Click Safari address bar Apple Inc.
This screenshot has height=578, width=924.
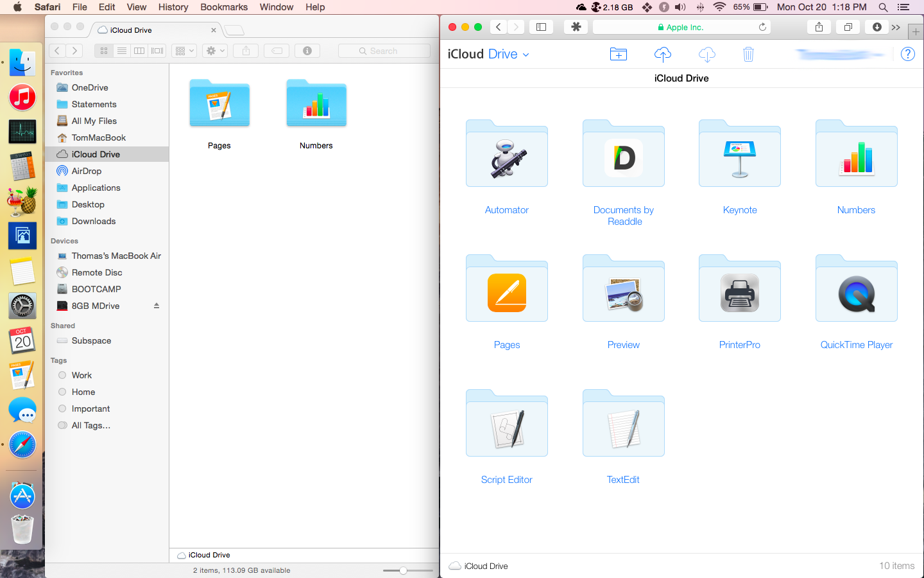pos(681,27)
